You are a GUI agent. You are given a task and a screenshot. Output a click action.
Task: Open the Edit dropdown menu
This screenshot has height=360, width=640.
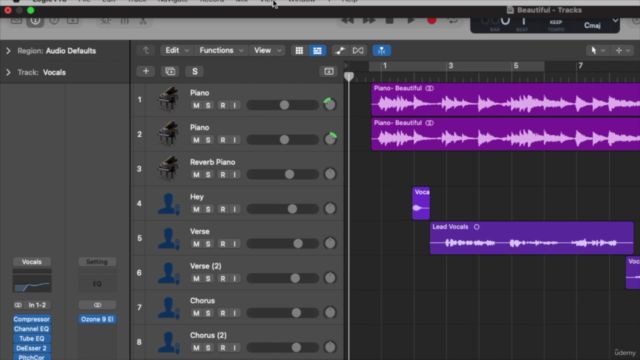pyautogui.click(x=176, y=51)
